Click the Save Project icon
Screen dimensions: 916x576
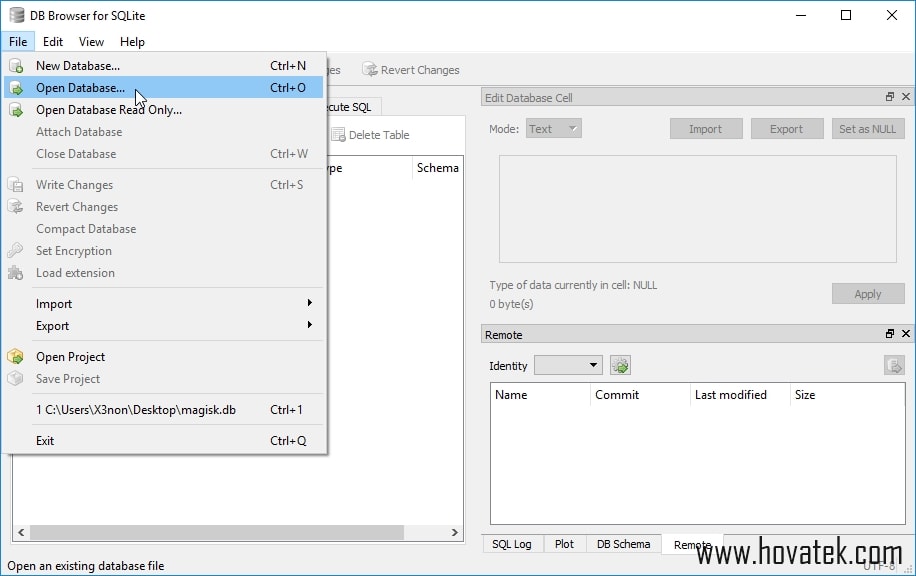pyautogui.click(x=16, y=379)
